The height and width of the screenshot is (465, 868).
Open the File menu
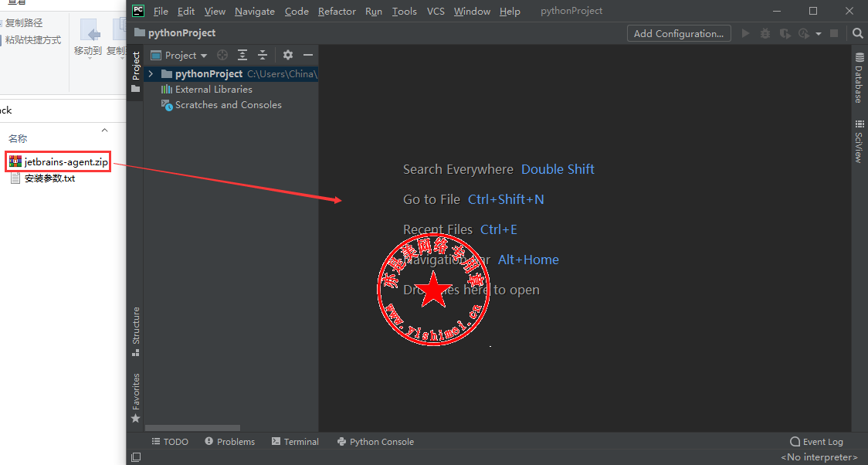tap(161, 11)
